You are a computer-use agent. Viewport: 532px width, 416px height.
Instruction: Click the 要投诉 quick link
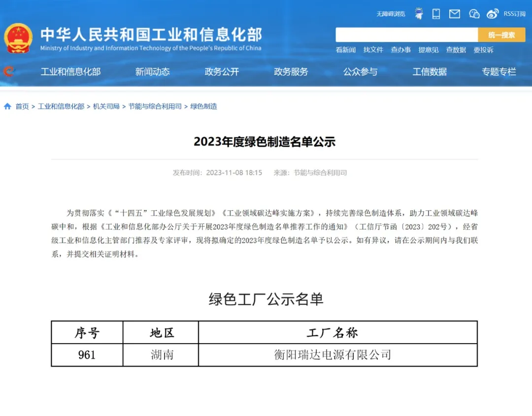tap(483, 50)
